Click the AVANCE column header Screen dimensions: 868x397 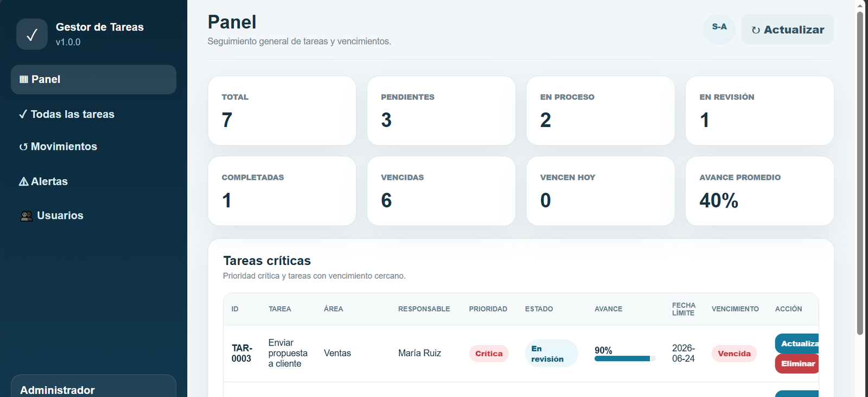[x=608, y=309]
